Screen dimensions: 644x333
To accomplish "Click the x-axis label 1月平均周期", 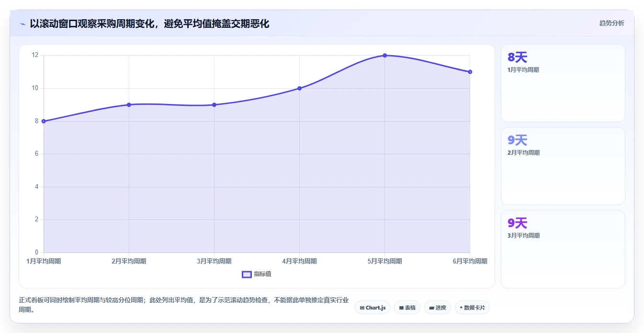I will coord(44,261).
